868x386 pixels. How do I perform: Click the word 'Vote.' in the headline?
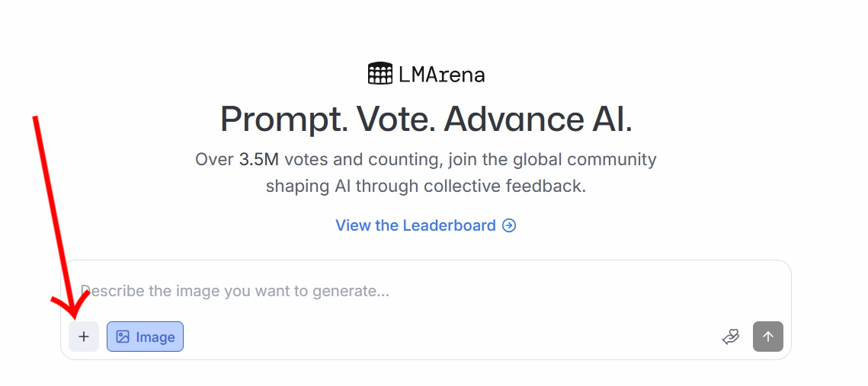(x=396, y=119)
